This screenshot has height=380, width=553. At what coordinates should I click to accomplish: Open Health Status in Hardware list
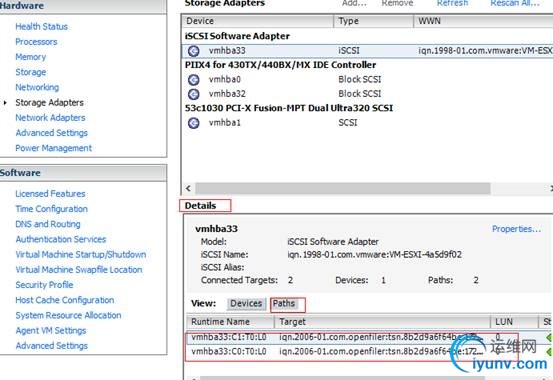(42, 26)
